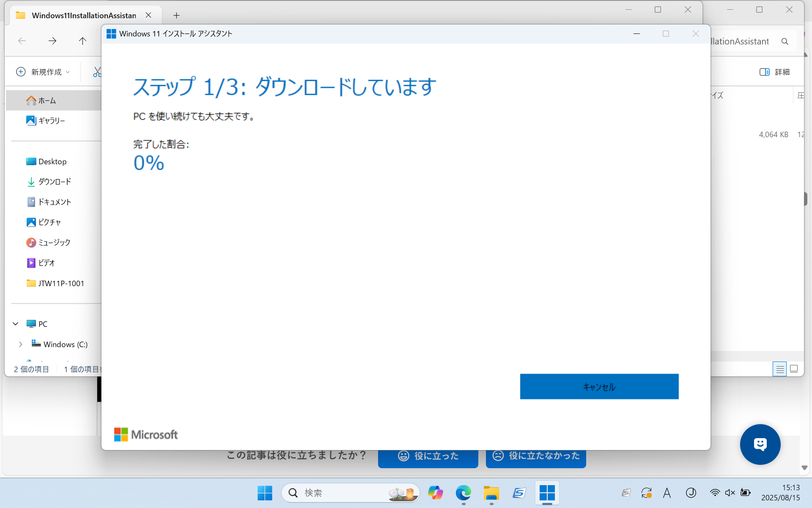Screen dimensions: 812x508
Task: Switch to details list view icon
Action: pos(779,369)
